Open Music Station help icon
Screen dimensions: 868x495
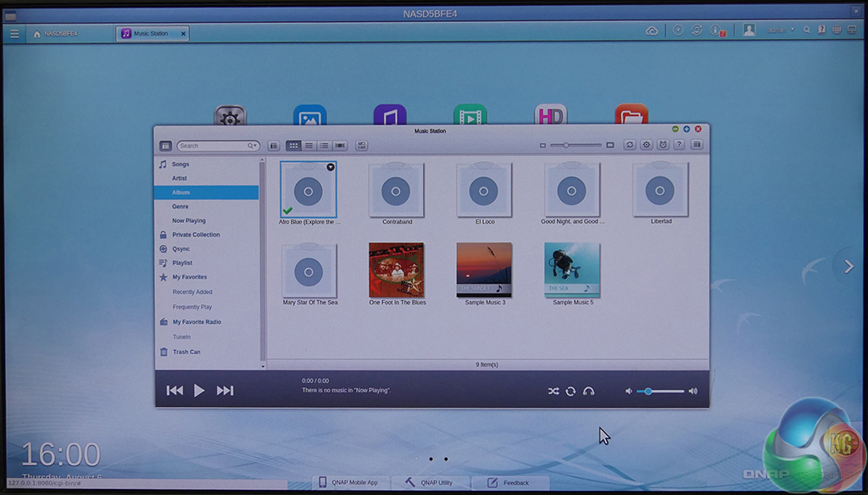click(679, 144)
